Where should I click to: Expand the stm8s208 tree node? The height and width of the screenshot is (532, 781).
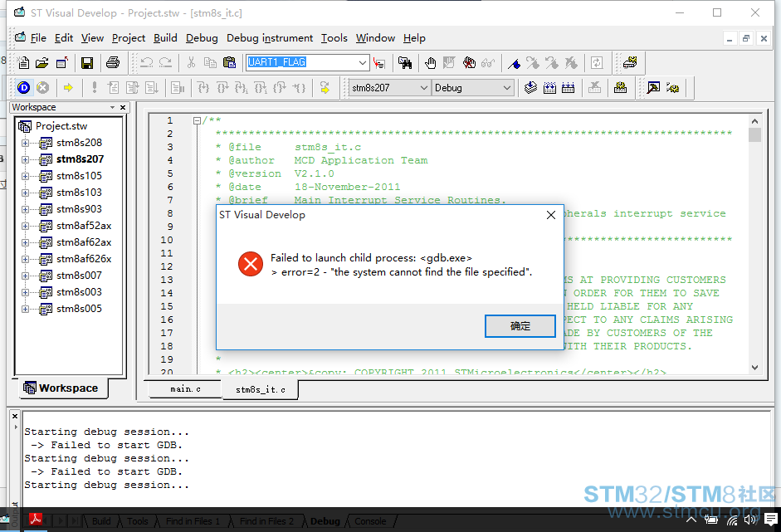point(25,143)
